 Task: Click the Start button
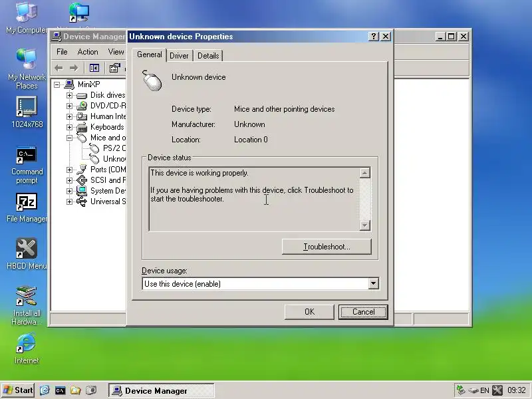click(x=18, y=390)
